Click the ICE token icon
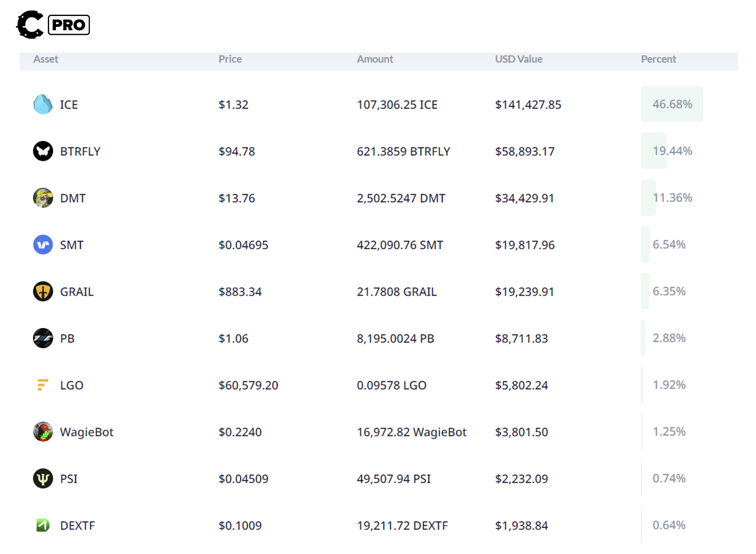 (x=42, y=105)
